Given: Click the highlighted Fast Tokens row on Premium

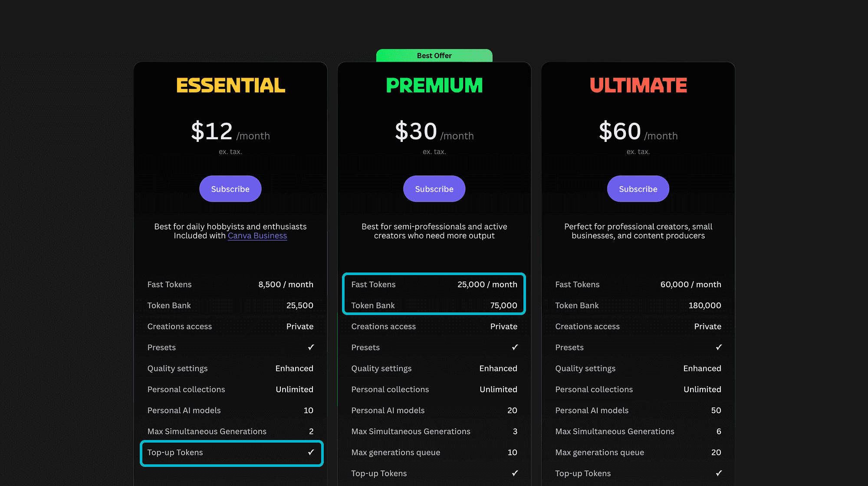Looking at the screenshot, I should point(434,284).
